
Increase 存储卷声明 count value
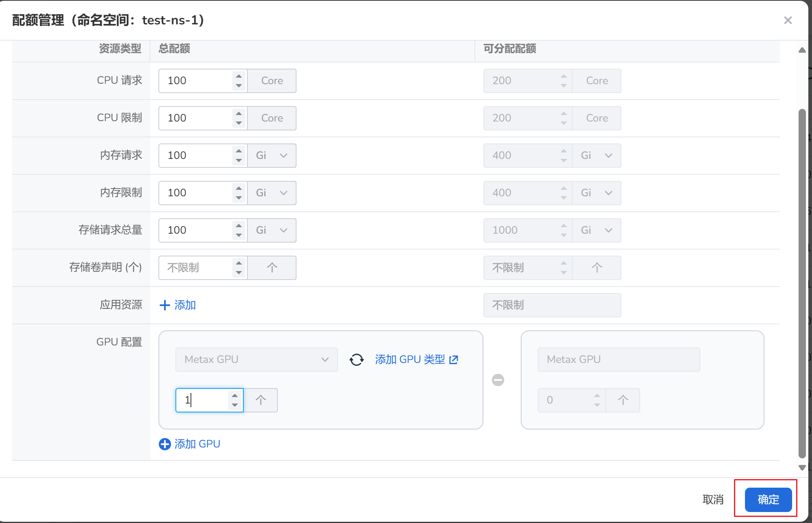click(239, 263)
